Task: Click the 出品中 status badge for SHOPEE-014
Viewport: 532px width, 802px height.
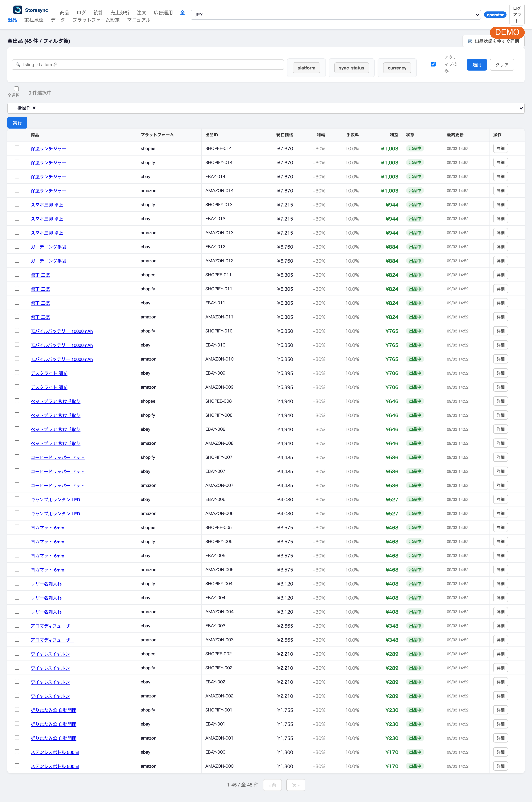Action: click(x=415, y=149)
